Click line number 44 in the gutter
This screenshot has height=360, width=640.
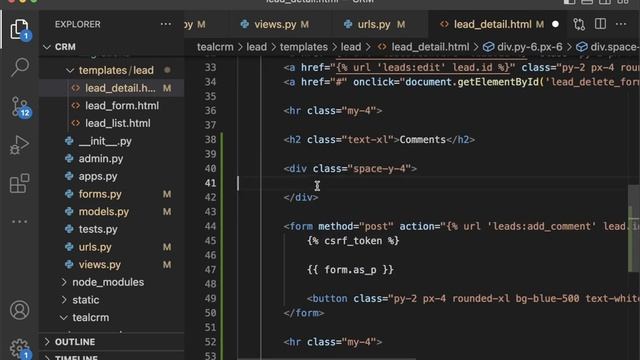(x=210, y=226)
